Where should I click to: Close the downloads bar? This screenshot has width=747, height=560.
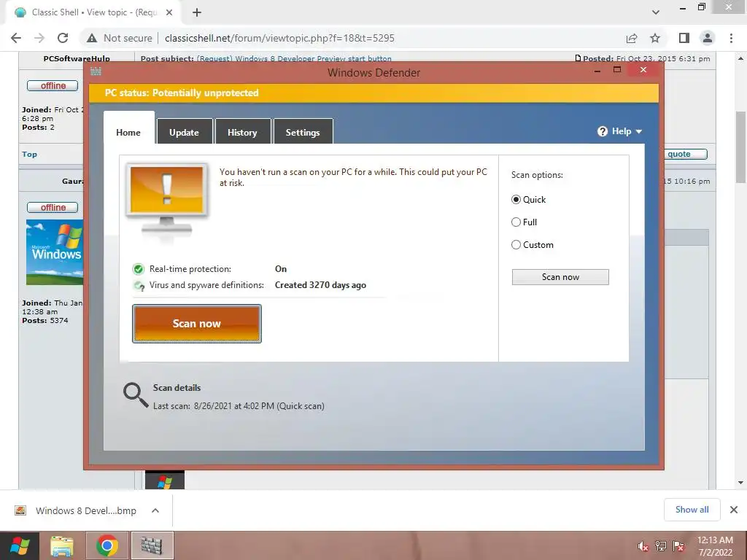[x=734, y=510]
